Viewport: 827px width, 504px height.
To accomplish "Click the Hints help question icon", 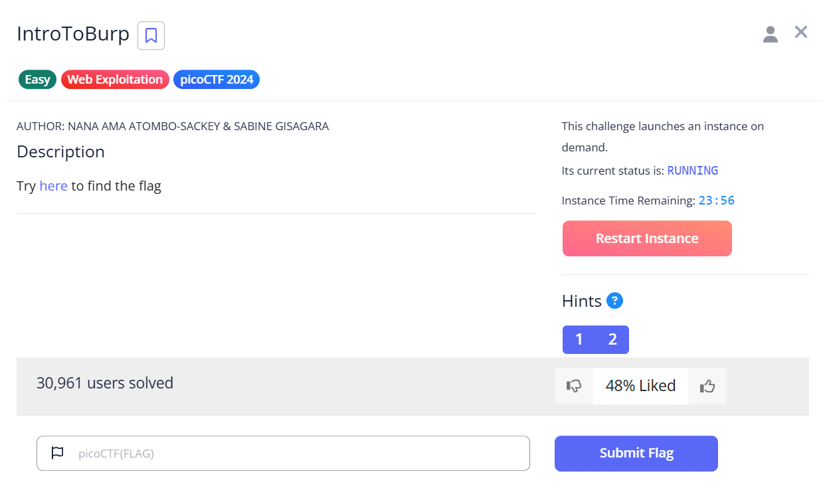I will tap(615, 301).
